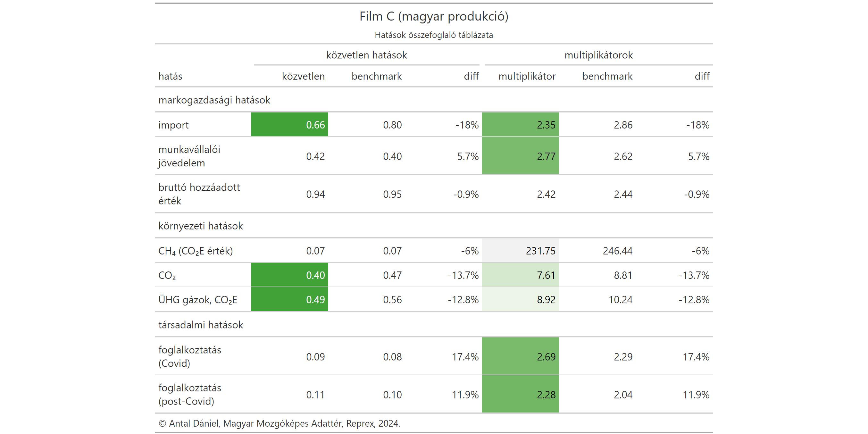This screenshot has height=434, width=868.
Task: Click the import row's first diff value -18%
Action: coord(467,125)
